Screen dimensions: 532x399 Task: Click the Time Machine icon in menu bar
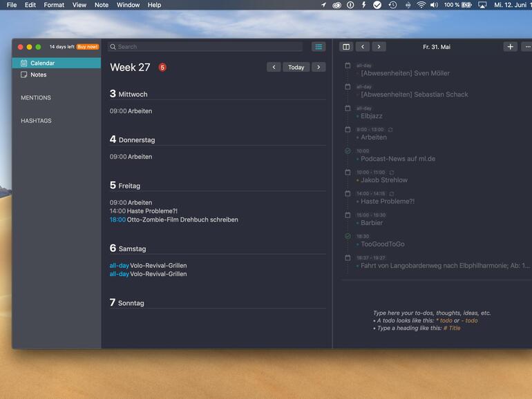392,5
